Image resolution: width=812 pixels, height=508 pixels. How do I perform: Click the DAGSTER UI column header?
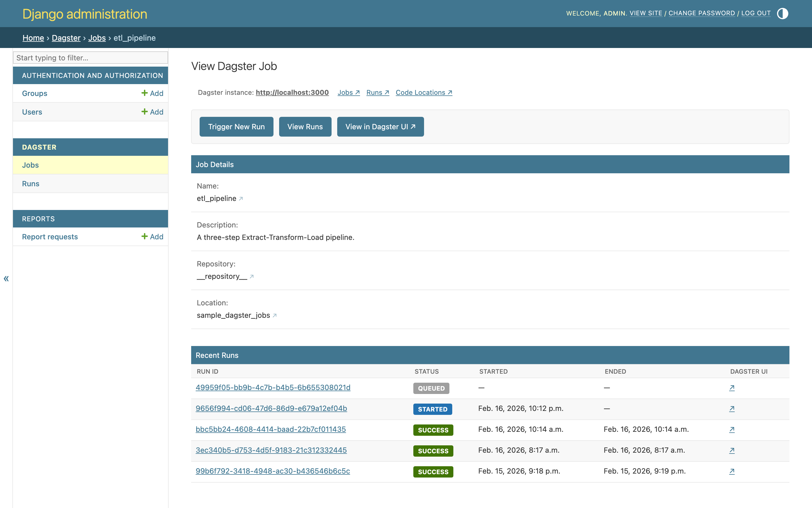point(749,371)
